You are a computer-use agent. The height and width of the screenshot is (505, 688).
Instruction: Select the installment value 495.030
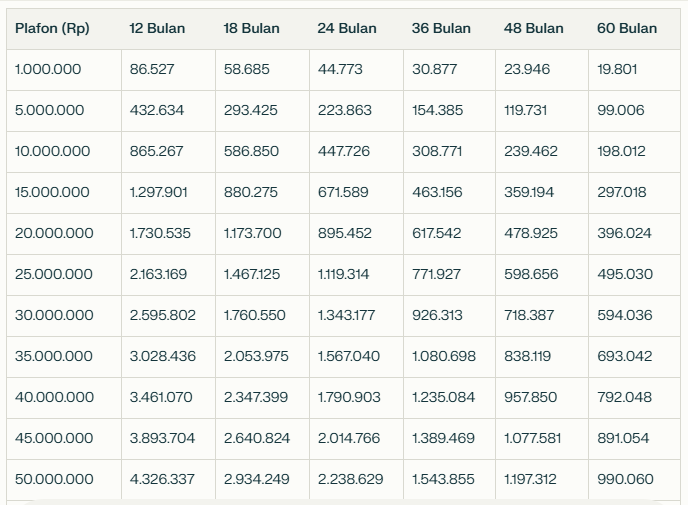(x=625, y=274)
